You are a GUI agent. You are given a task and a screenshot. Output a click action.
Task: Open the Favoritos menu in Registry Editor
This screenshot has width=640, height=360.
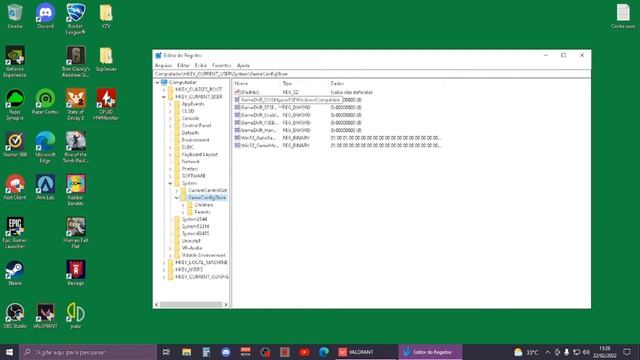[x=222, y=65]
